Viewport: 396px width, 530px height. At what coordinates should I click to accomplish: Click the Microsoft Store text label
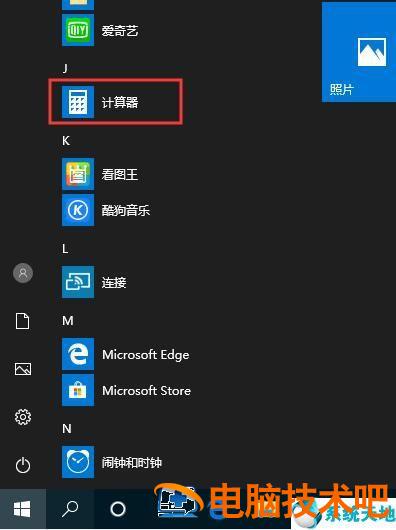click(x=147, y=391)
